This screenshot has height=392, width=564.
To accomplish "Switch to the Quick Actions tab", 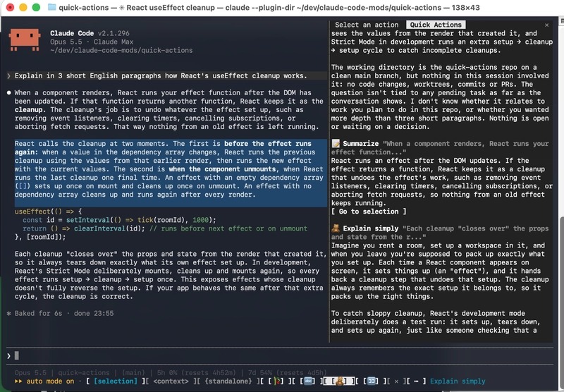I will coord(436,25).
